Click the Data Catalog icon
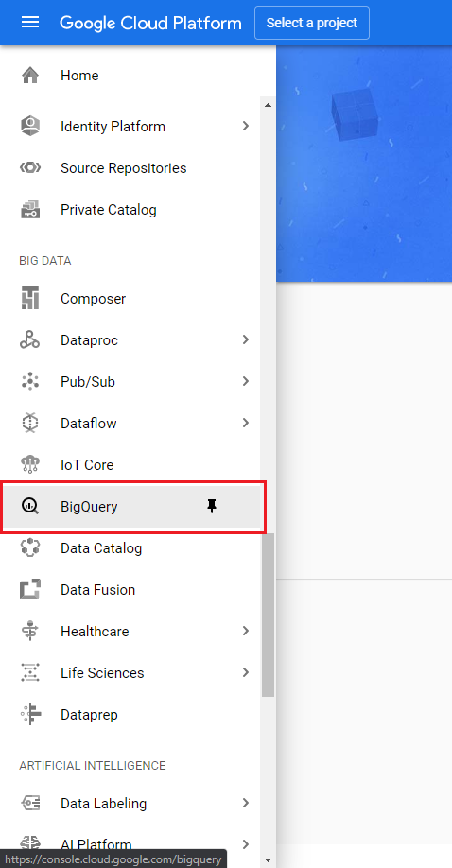452x868 pixels. [30, 548]
